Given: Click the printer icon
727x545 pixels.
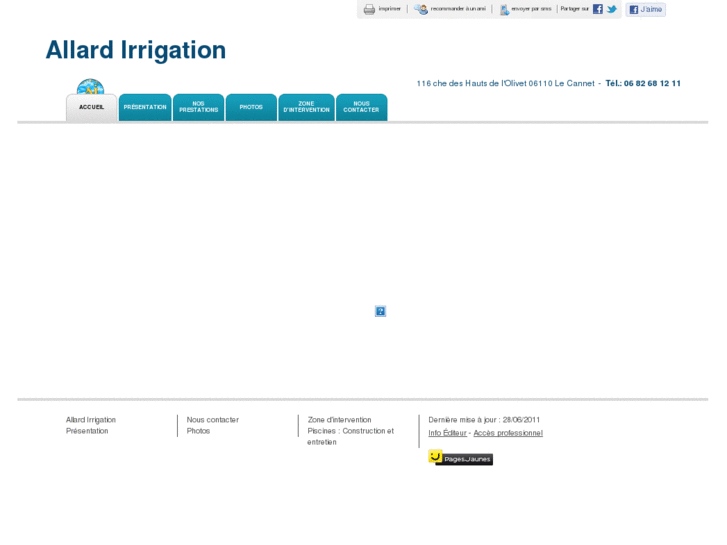Looking at the screenshot, I should tap(369, 9).
